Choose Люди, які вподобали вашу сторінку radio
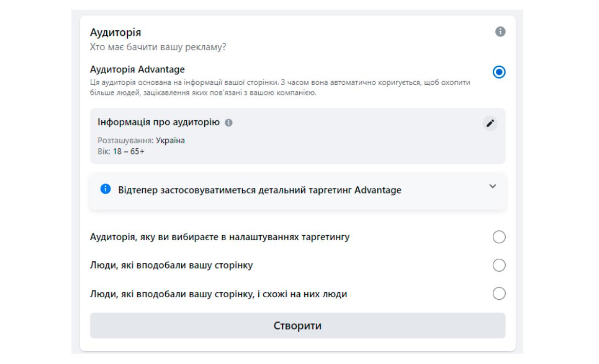Image resolution: width=599 pixels, height=364 pixels. pyautogui.click(x=499, y=265)
